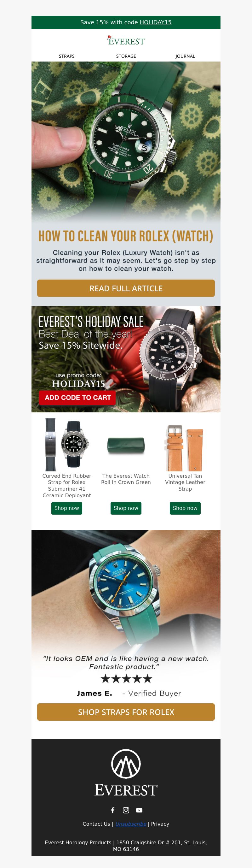Open Everest's YouTube icon in footer
252x868 pixels.
pos(139,810)
